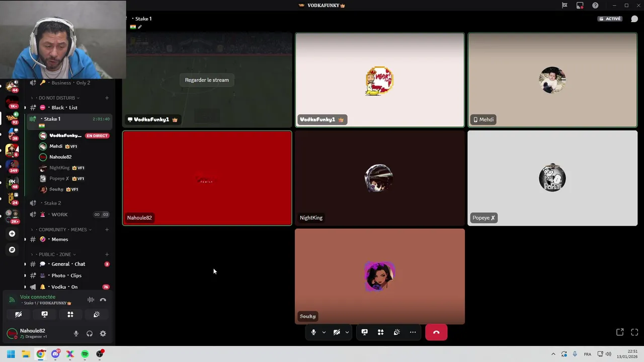Share your screen from call bar
Screen dimensions: 644x362
coord(364,332)
